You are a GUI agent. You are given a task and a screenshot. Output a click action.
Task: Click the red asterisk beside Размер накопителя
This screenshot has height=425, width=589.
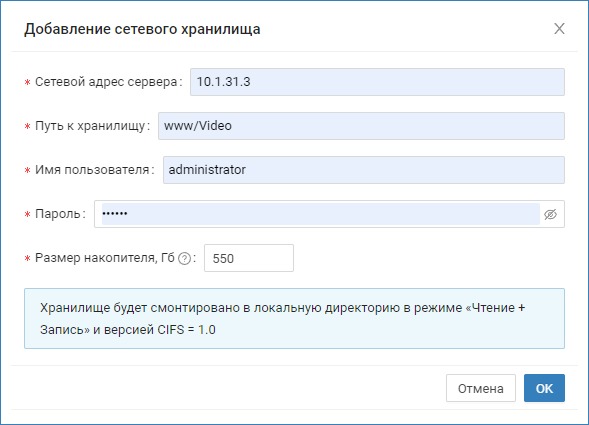coord(27,259)
